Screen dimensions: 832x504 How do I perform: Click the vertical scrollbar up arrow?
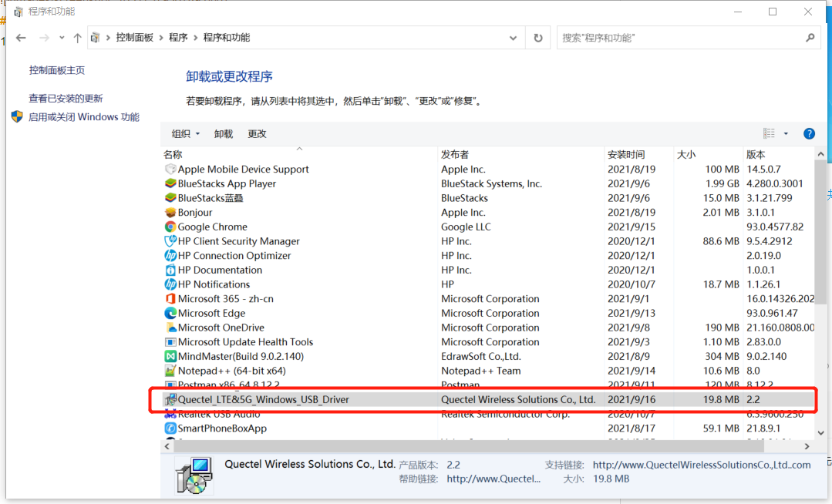[820, 154]
